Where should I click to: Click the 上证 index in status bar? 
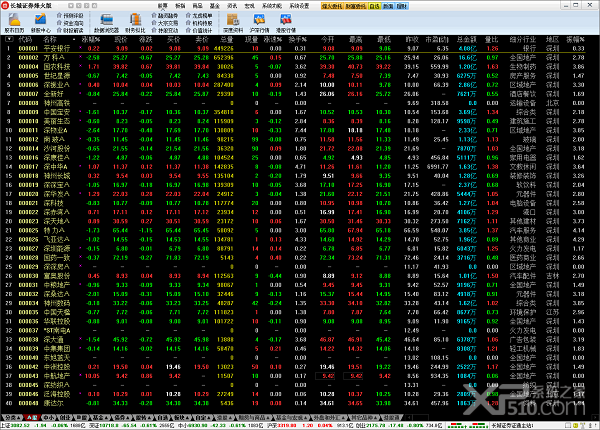point(43,425)
